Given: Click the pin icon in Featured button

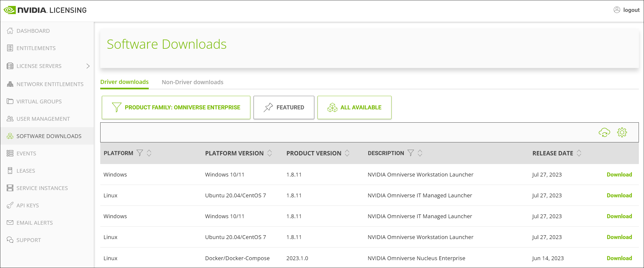Looking at the screenshot, I should [x=268, y=107].
